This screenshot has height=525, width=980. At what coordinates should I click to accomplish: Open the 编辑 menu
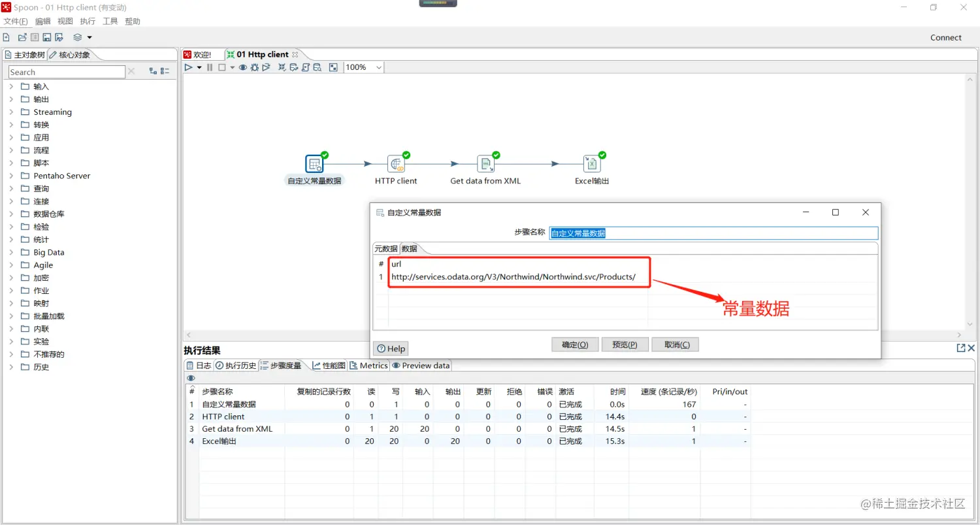(42, 22)
